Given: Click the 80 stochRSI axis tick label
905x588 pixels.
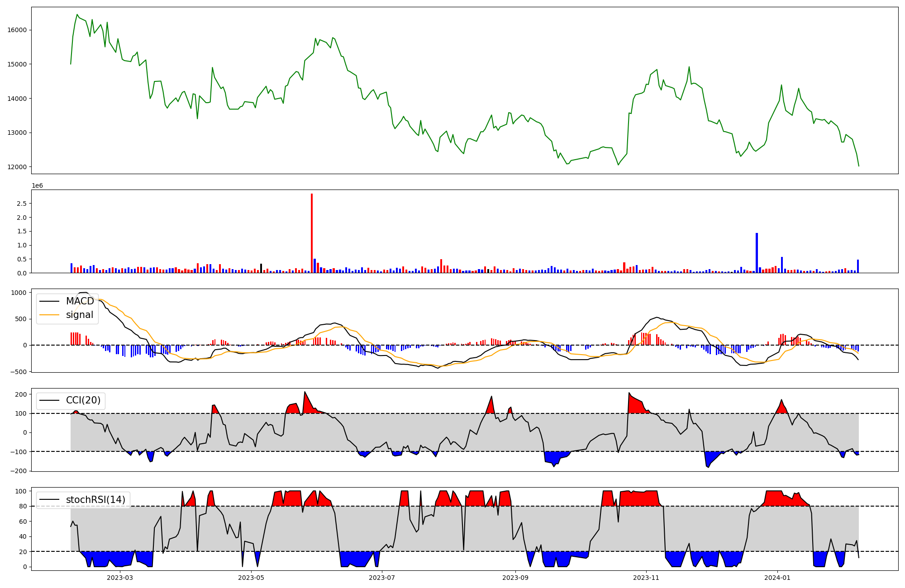Looking at the screenshot, I should click(x=23, y=507).
